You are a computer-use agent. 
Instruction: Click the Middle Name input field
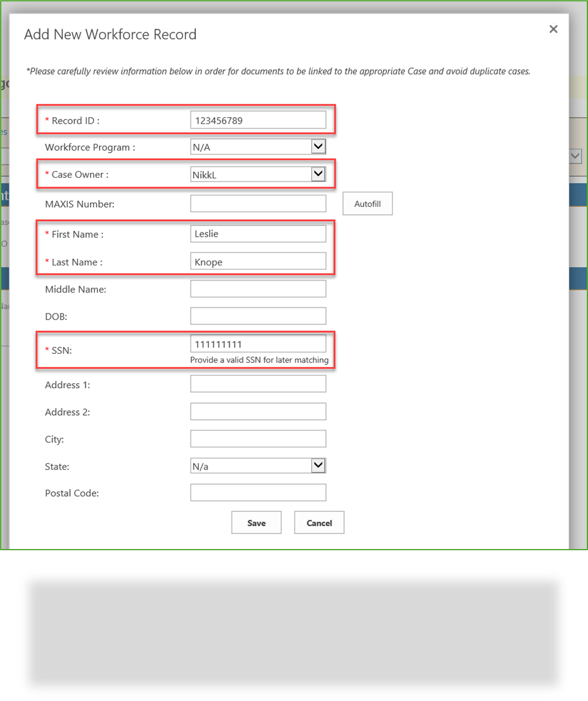click(x=258, y=288)
